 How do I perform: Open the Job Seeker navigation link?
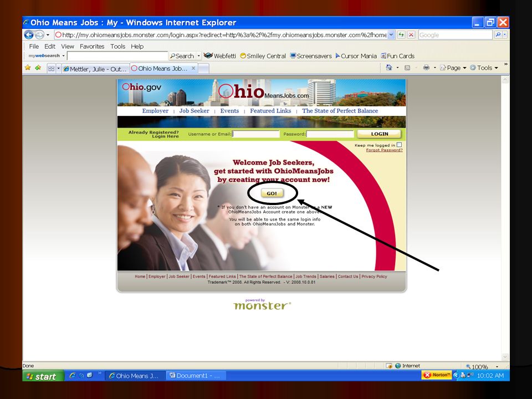194,111
